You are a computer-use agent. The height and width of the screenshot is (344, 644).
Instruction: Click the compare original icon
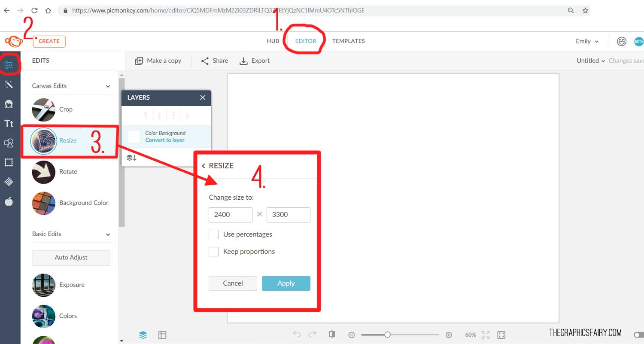(331, 334)
